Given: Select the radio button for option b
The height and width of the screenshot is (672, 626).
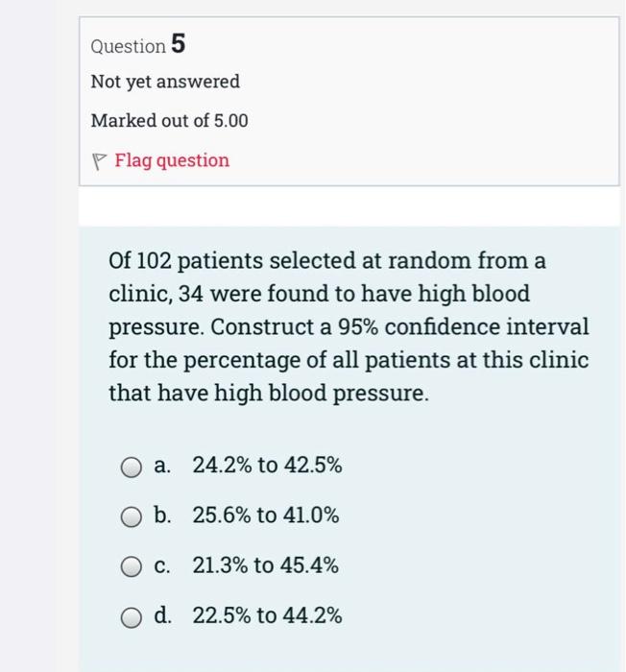Looking at the screenshot, I should 132,516.
